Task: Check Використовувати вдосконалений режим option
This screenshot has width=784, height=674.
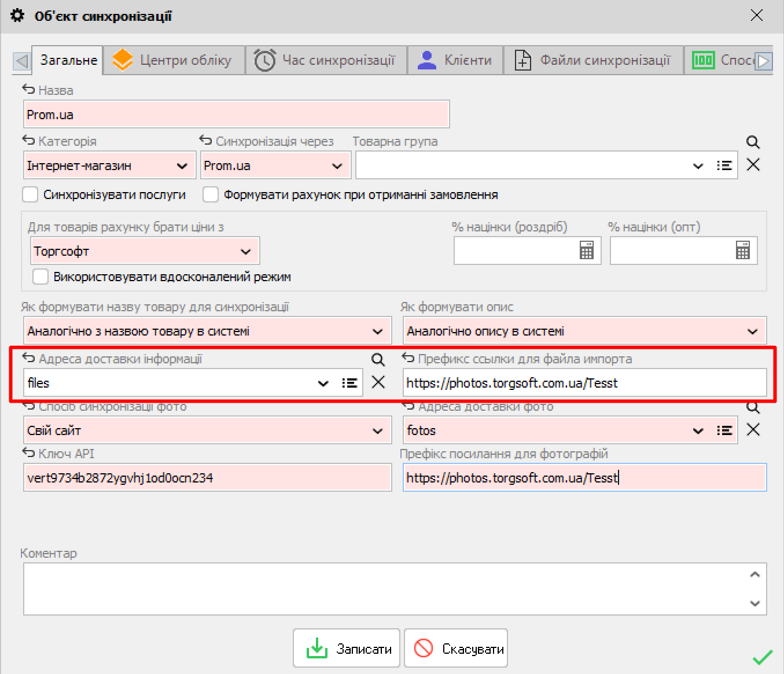Action: click(41, 277)
